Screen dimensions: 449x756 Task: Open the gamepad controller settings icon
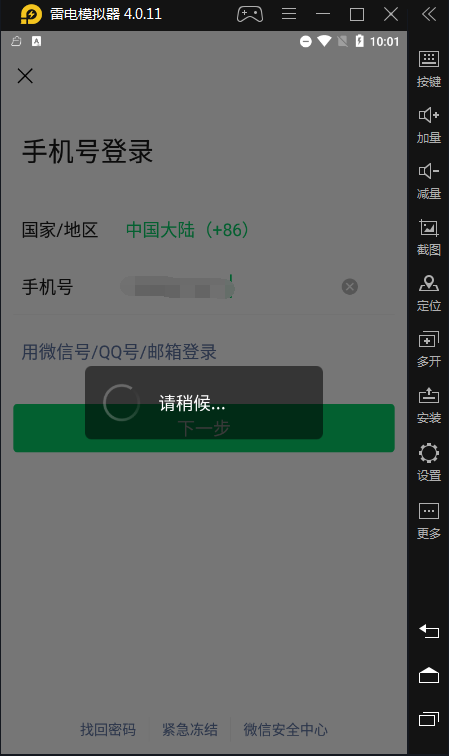pyautogui.click(x=250, y=14)
